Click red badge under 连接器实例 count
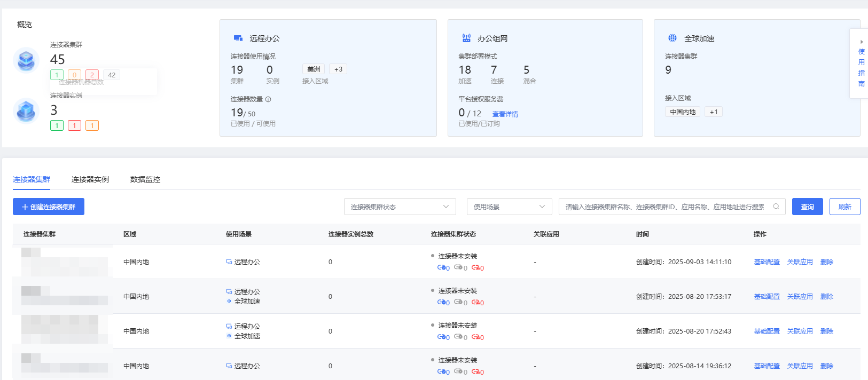The height and width of the screenshot is (380, 868). coord(74,125)
